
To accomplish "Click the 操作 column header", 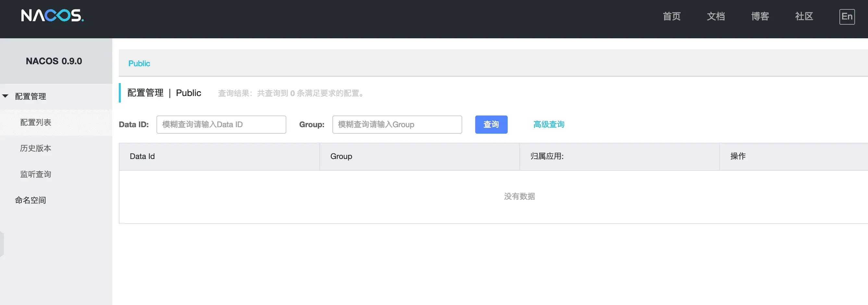I will pos(794,156).
